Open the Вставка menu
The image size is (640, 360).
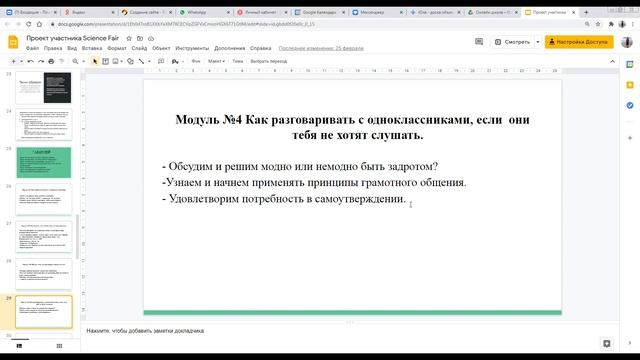point(92,48)
